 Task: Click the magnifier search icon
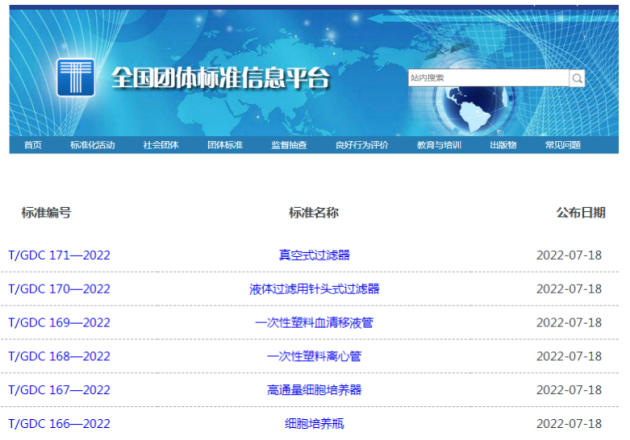pos(577,78)
